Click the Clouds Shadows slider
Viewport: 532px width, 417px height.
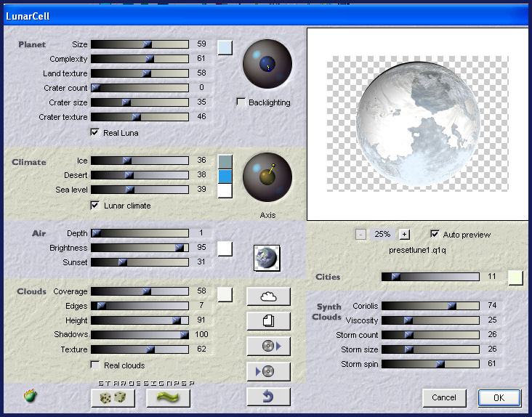click(x=140, y=335)
